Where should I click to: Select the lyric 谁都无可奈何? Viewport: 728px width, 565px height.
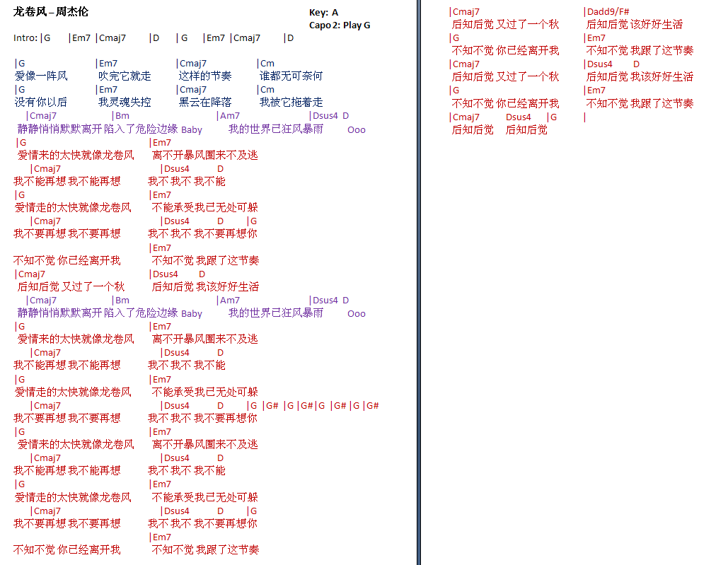coord(291,76)
